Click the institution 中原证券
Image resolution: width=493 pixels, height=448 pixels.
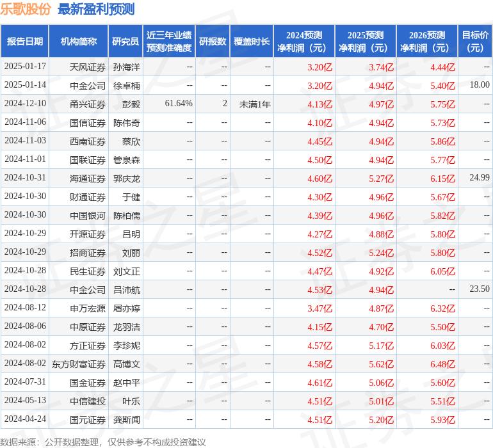pos(88,327)
